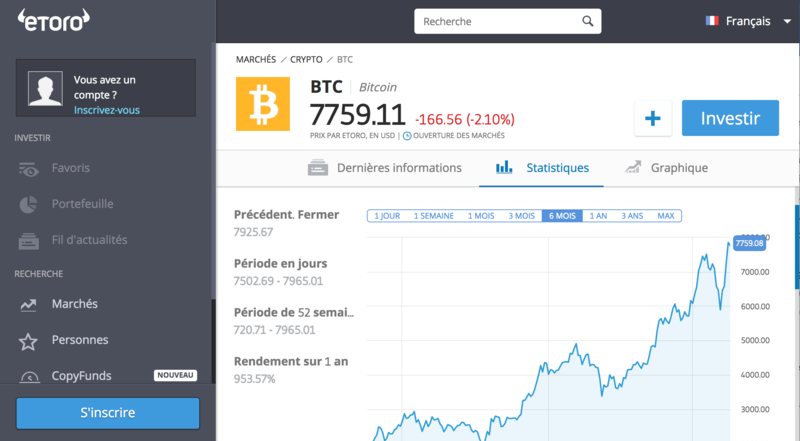The height and width of the screenshot is (441, 800).
Task: Click the price change -166.56 (-2.10%)
Action: (x=465, y=120)
